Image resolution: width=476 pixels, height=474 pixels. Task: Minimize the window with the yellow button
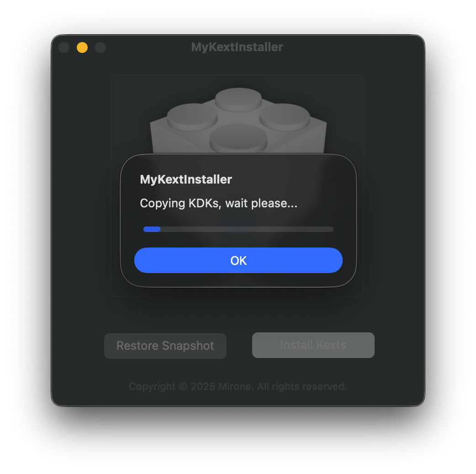click(82, 47)
